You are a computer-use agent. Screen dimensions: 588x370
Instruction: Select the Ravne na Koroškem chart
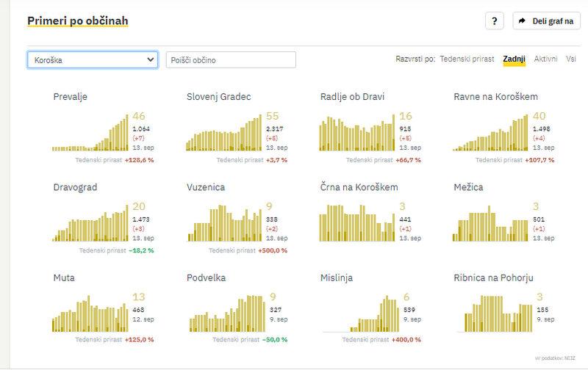(490, 133)
